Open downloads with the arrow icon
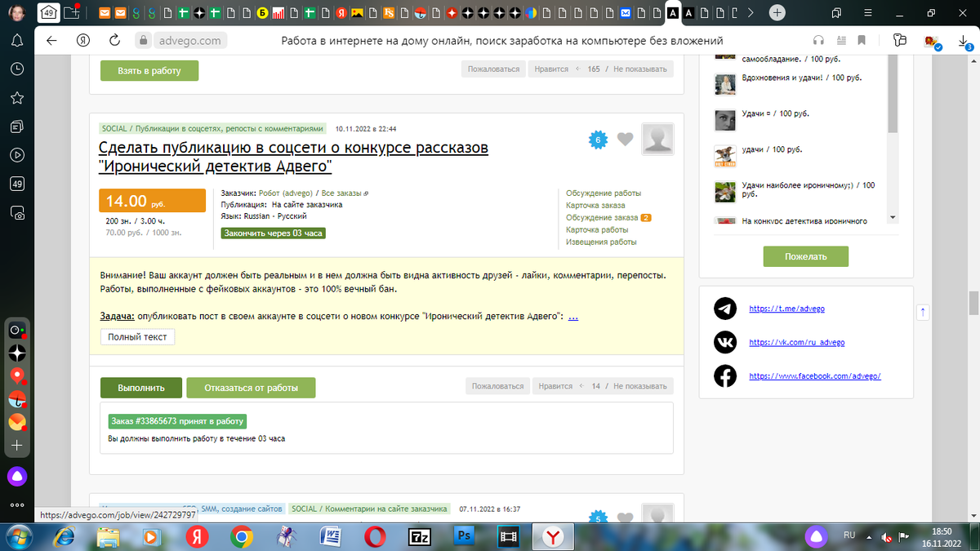 pyautogui.click(x=962, y=41)
